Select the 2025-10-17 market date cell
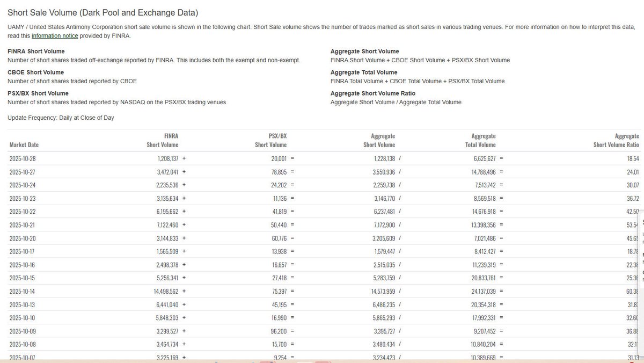 point(23,252)
